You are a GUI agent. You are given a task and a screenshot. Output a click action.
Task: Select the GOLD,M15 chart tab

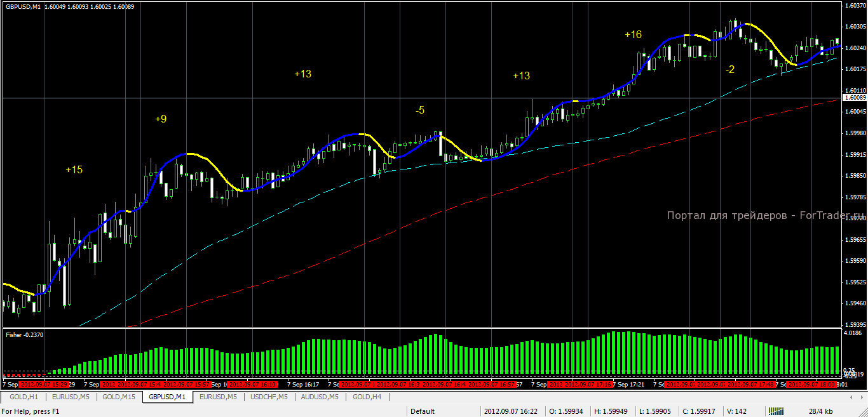click(x=119, y=397)
